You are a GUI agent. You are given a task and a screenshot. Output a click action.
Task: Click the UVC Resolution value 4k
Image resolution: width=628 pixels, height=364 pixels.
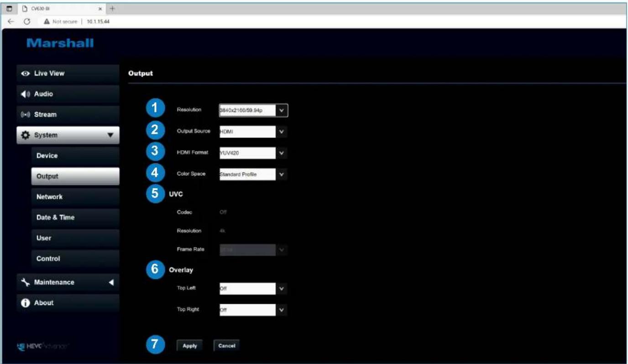[x=222, y=231]
